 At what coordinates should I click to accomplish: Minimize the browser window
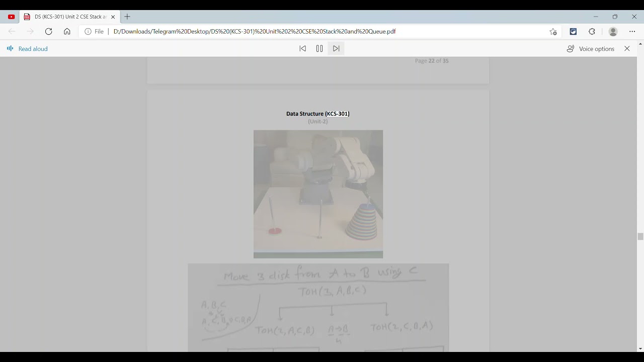point(596,17)
